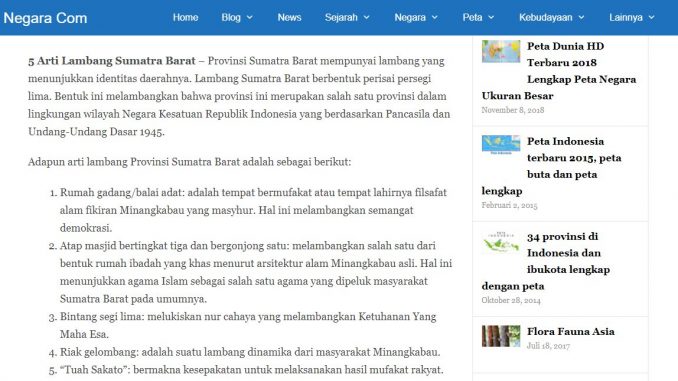
Task: Open Peta Indonesia terbaru 2015 article link
Action: click(552, 166)
